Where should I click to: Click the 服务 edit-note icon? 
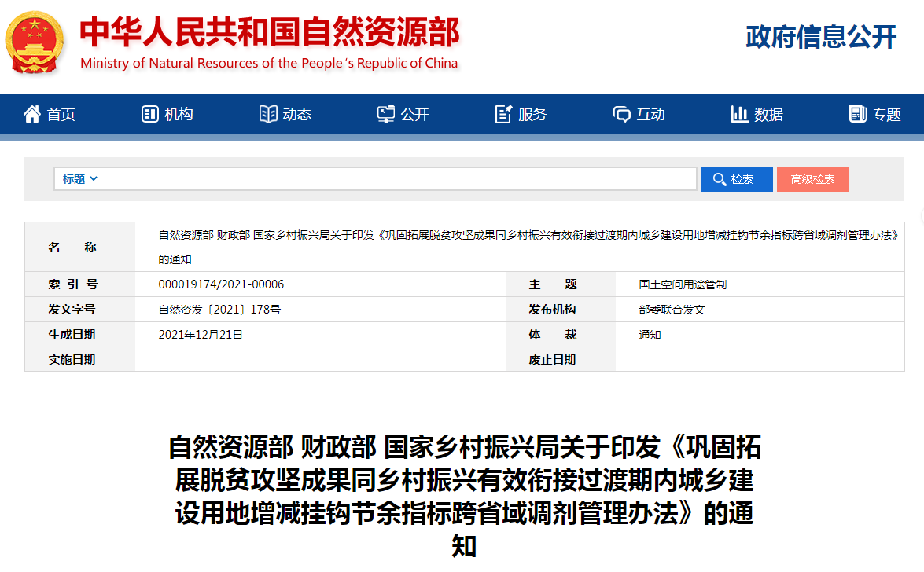point(504,114)
